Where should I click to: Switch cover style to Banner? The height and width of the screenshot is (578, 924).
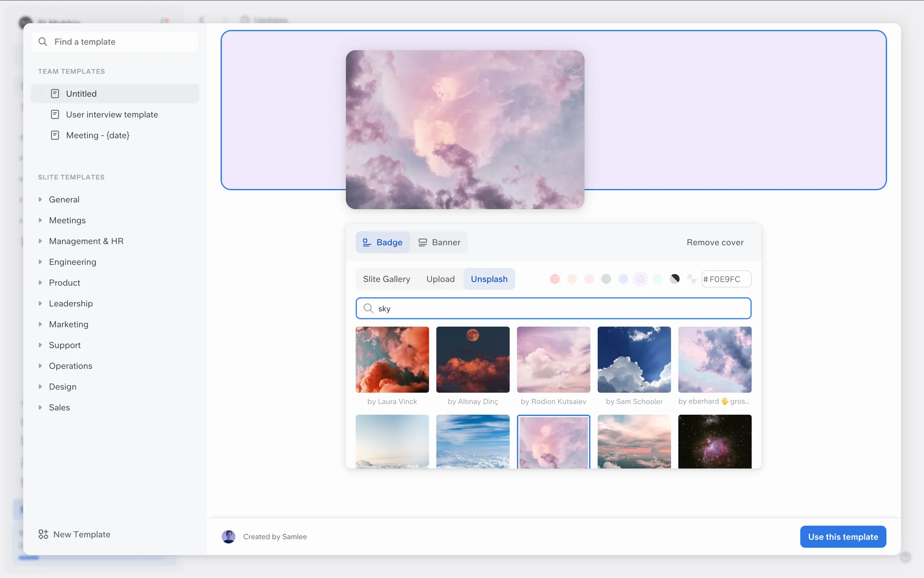click(439, 242)
